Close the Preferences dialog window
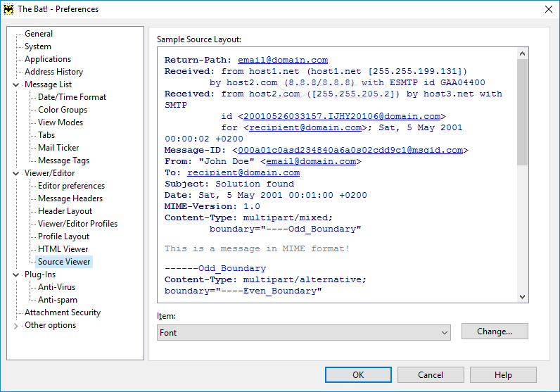The image size is (560, 392). coord(549,9)
